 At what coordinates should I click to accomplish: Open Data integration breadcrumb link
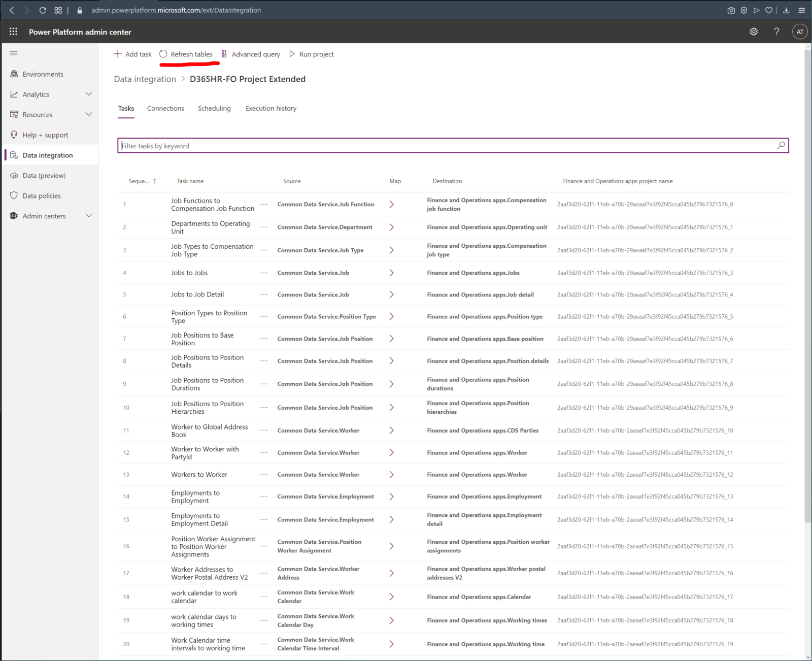145,79
